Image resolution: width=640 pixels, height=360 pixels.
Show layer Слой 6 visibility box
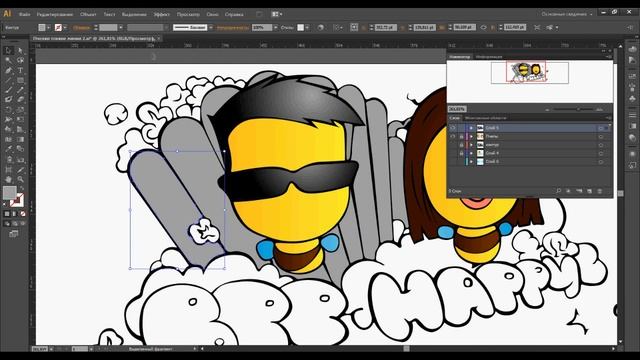click(453, 162)
